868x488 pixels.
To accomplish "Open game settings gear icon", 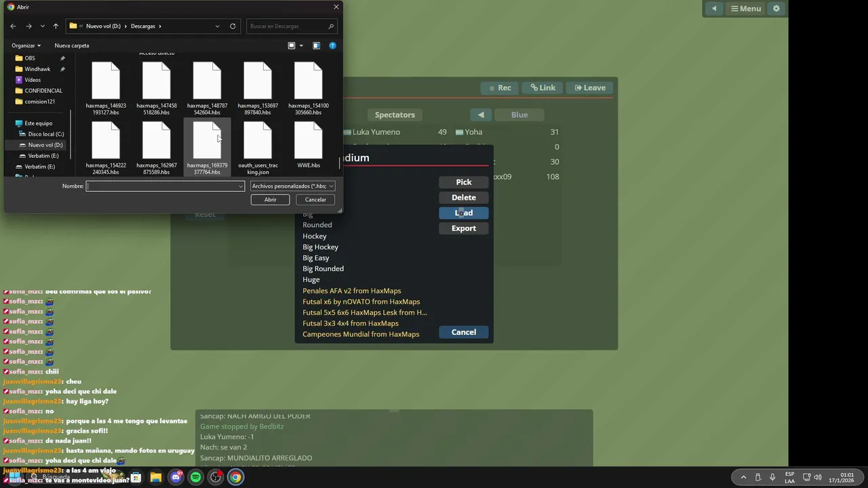I will [x=776, y=8].
